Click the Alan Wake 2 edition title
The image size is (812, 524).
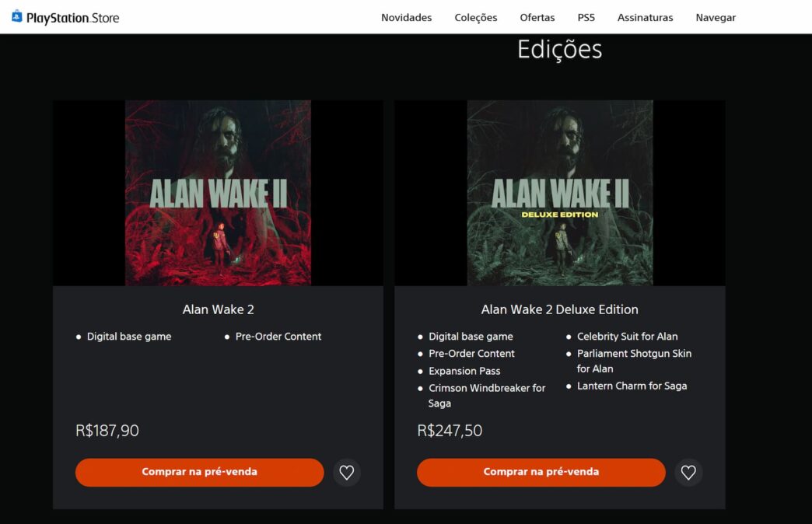tap(218, 309)
